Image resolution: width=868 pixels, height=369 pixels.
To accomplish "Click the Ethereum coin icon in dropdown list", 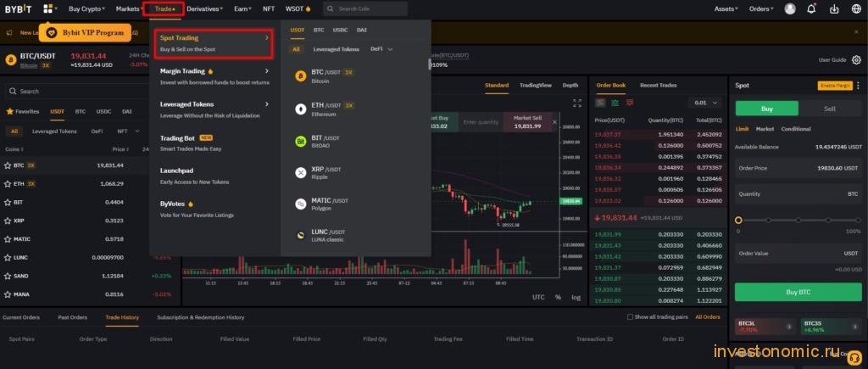I will [x=301, y=109].
